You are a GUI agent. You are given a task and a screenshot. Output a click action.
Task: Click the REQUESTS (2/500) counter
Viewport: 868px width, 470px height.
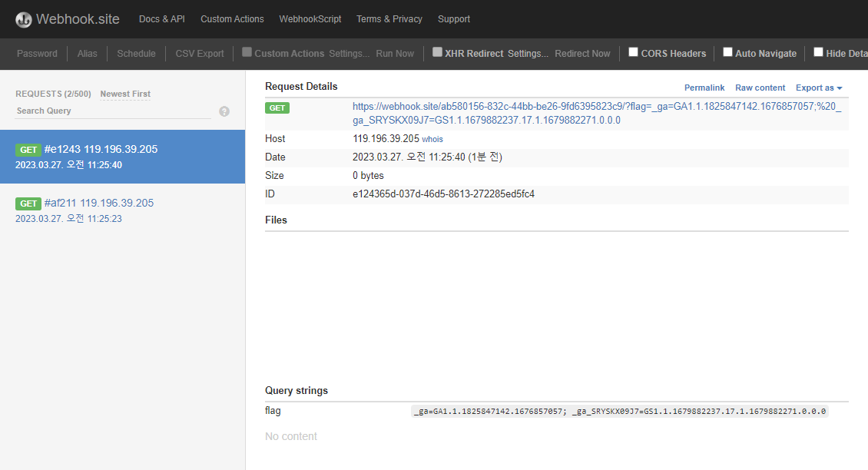click(53, 94)
